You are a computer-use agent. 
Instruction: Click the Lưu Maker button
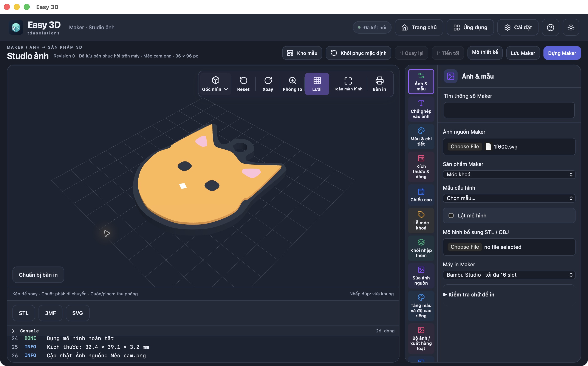tap(523, 53)
